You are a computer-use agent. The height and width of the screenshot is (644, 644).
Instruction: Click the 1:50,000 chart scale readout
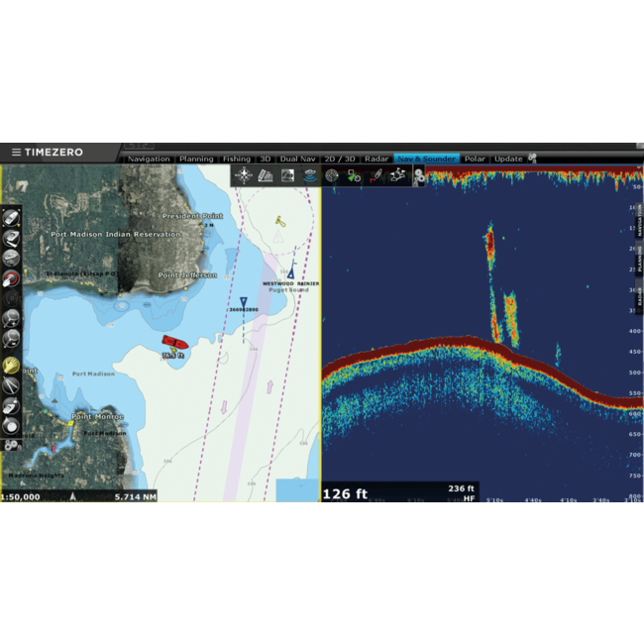[x=20, y=497]
